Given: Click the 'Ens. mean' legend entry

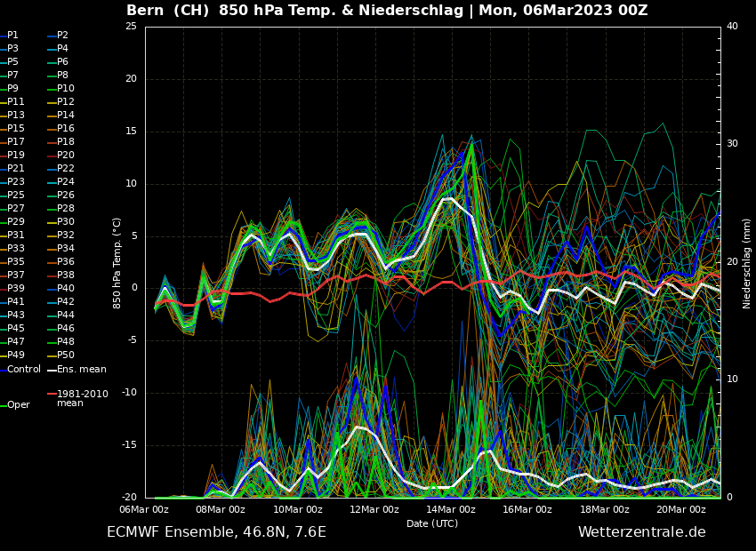Looking at the screenshot, I should 76,370.
